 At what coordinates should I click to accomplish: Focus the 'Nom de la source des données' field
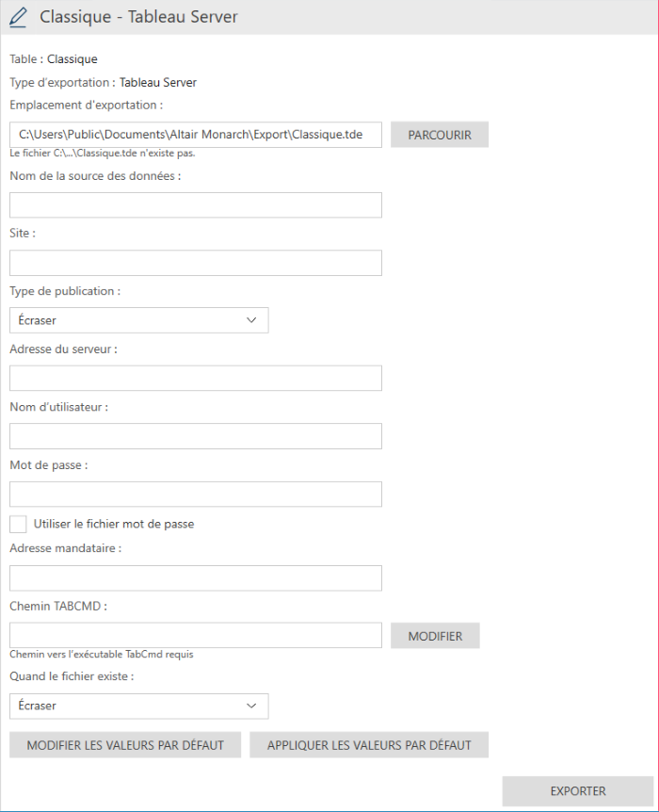coord(195,205)
